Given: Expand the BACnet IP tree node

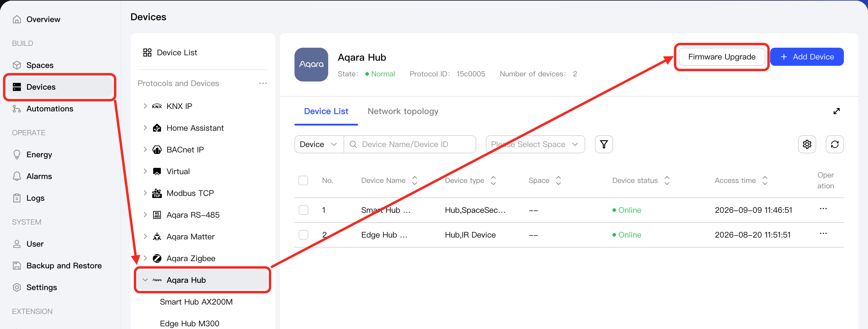Looking at the screenshot, I should pyautogui.click(x=145, y=149).
